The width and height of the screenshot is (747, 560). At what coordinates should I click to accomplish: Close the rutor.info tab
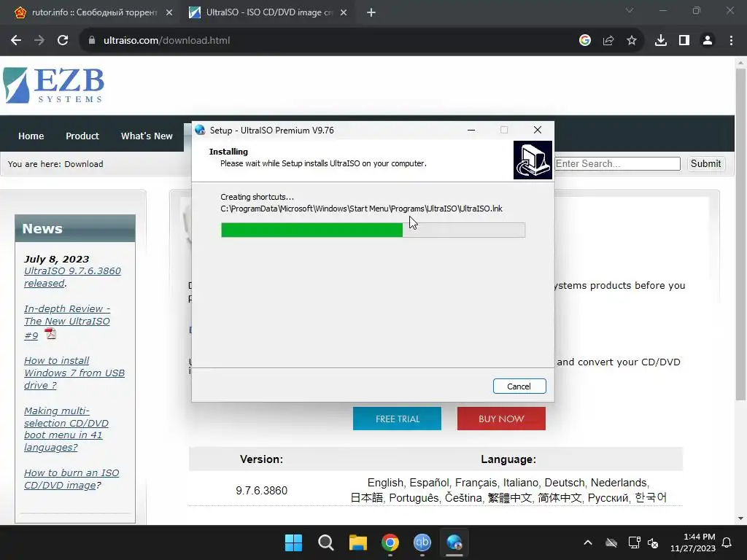click(169, 12)
